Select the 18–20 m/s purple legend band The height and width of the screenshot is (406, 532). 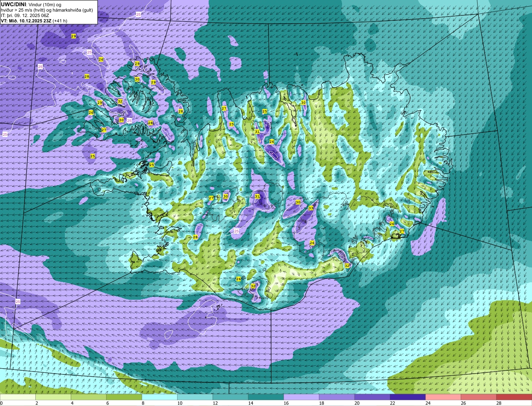[x=337, y=397]
